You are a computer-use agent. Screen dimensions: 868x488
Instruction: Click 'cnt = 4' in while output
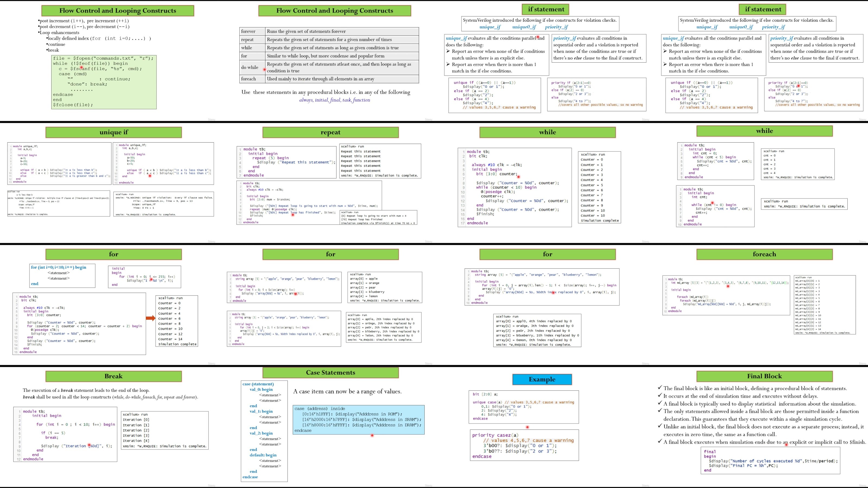tap(769, 173)
